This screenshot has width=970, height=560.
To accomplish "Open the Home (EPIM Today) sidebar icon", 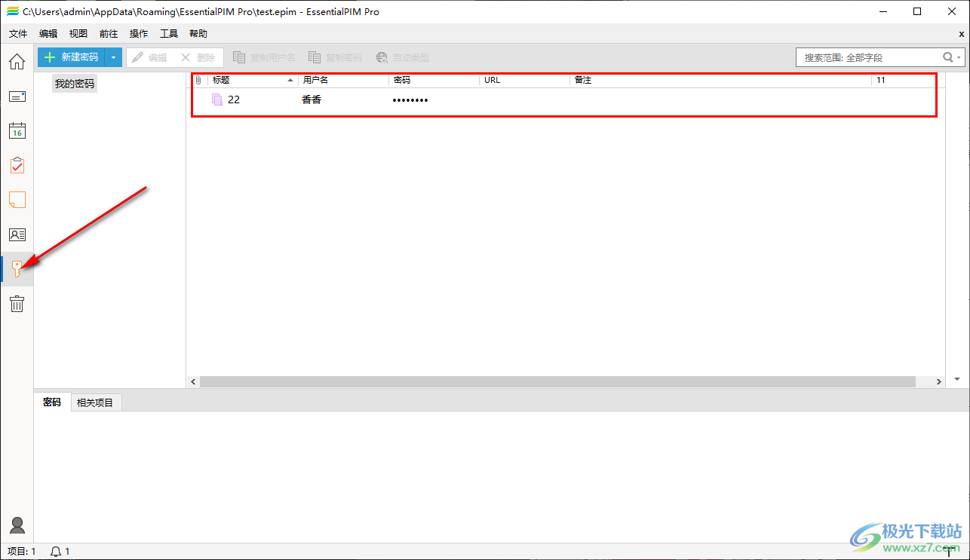I will (x=17, y=62).
